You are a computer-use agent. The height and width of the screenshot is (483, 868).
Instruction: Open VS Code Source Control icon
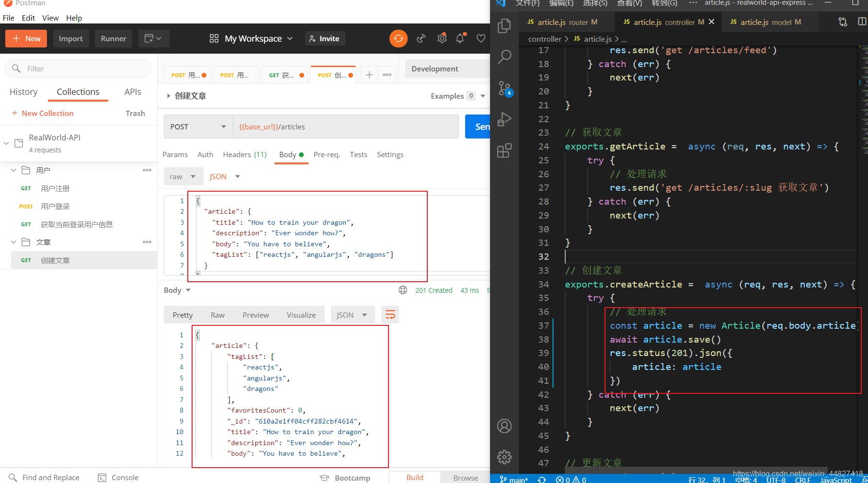pos(504,88)
